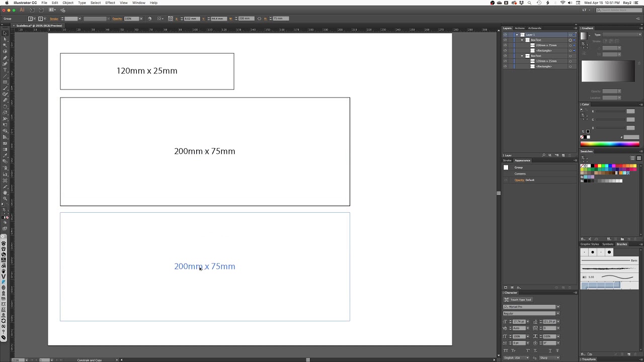Open the Stock (St) button
The width and height of the screenshot is (644, 362).
[41, 10]
